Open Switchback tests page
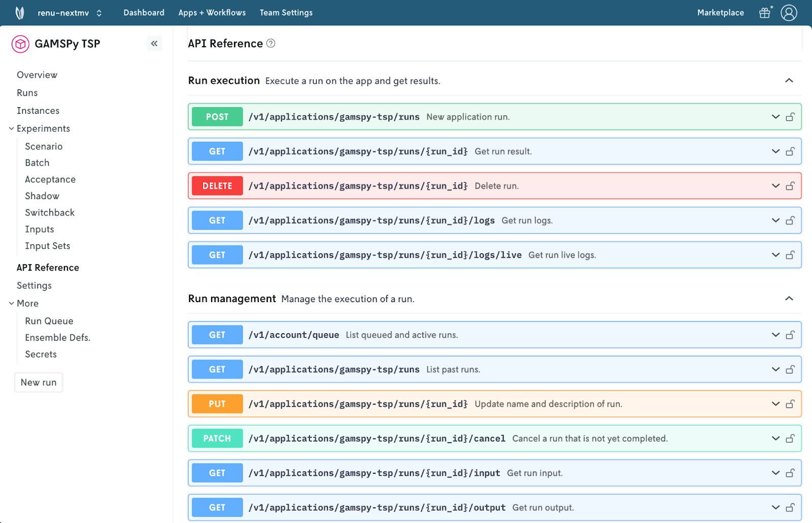Viewport: 812px width, 523px height. point(50,212)
